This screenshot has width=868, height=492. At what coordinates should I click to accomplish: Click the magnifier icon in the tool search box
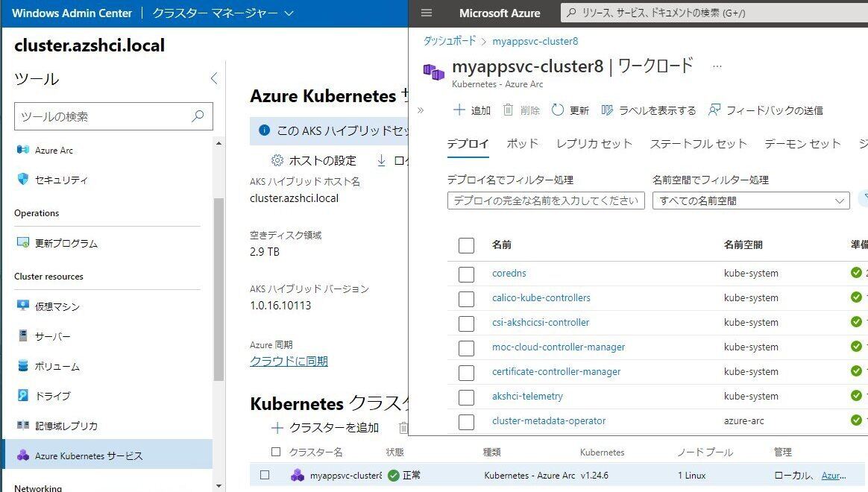pos(198,116)
